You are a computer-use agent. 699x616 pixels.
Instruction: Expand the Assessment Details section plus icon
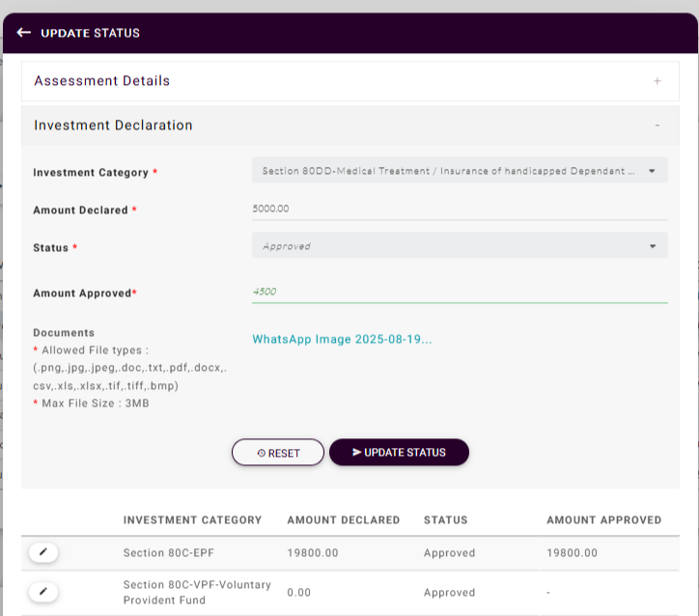pyautogui.click(x=657, y=82)
